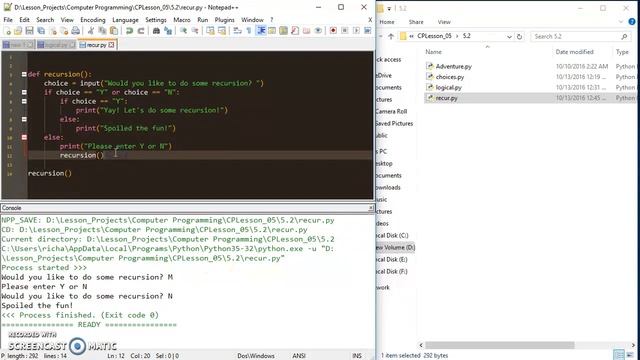Collapse the inner else fold on line 8

pyautogui.click(x=24, y=119)
